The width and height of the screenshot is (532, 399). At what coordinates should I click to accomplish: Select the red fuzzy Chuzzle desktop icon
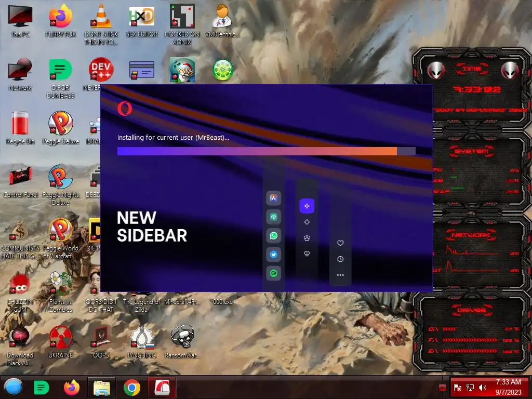pyautogui.click(x=20, y=284)
